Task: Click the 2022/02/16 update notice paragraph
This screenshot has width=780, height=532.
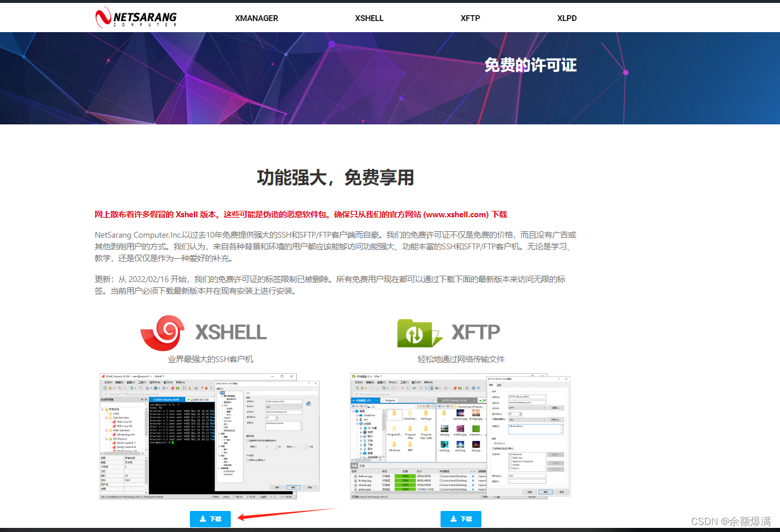Action: (330, 285)
